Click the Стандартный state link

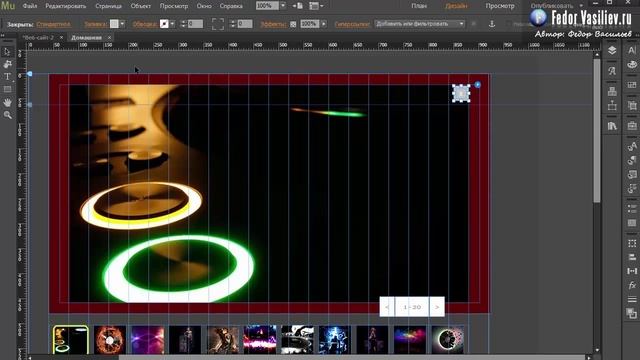pos(53,24)
